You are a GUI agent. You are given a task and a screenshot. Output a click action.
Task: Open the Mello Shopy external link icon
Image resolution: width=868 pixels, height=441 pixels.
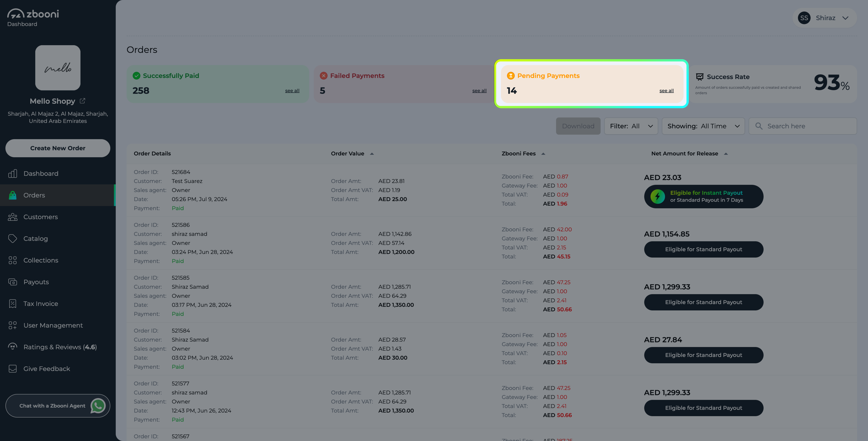click(83, 101)
